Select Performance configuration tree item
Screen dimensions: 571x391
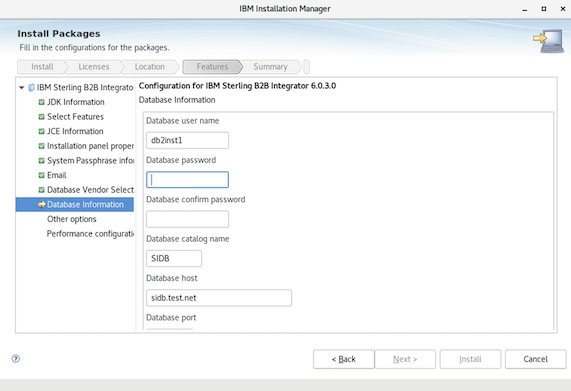pyautogui.click(x=90, y=234)
